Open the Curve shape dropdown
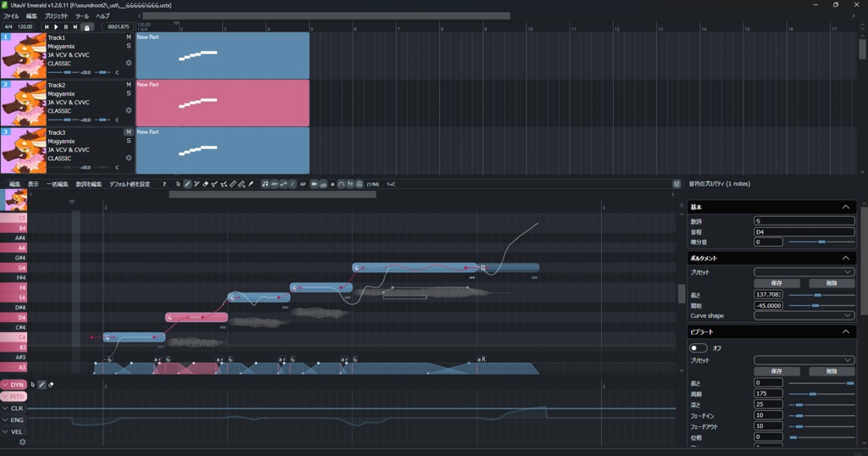Screen dimensions: 868x456 click(x=804, y=315)
